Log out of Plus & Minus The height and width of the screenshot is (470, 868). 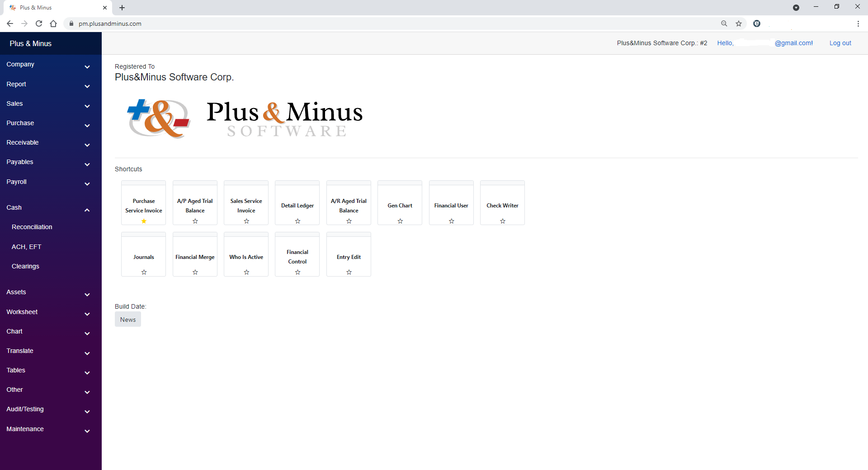(840, 43)
